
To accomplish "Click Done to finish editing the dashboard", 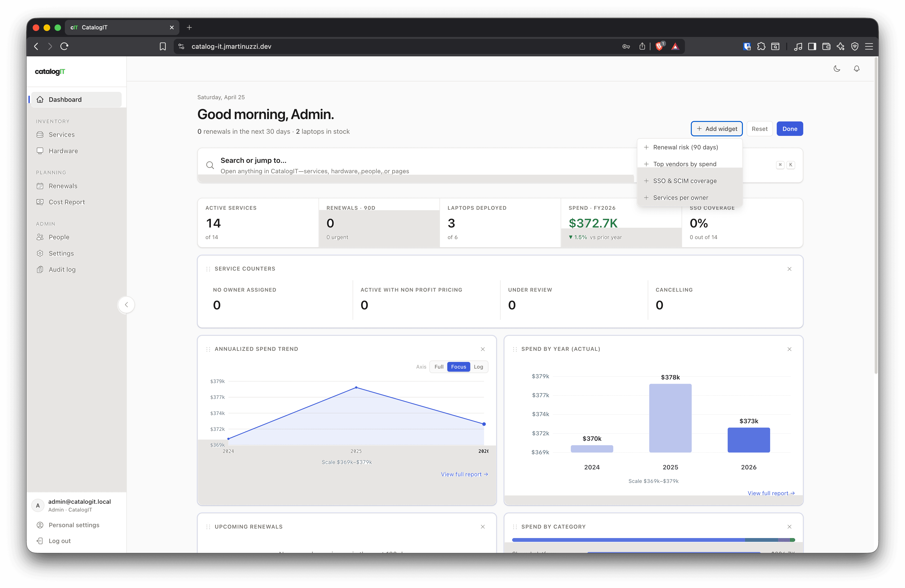I will (790, 129).
